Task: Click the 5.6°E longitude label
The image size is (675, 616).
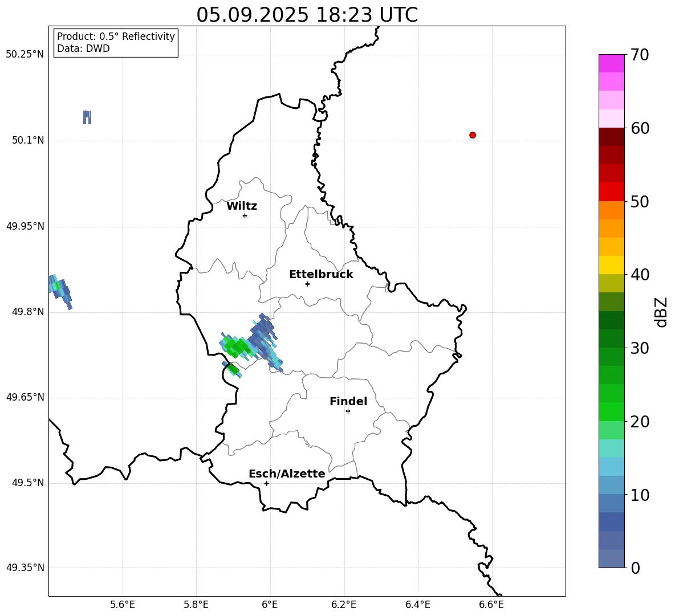Action: point(123,605)
